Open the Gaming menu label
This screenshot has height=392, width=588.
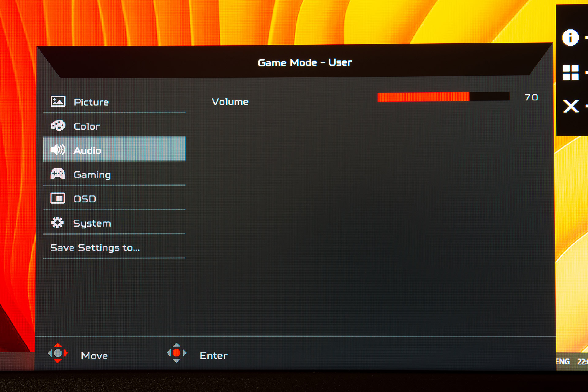tap(92, 175)
